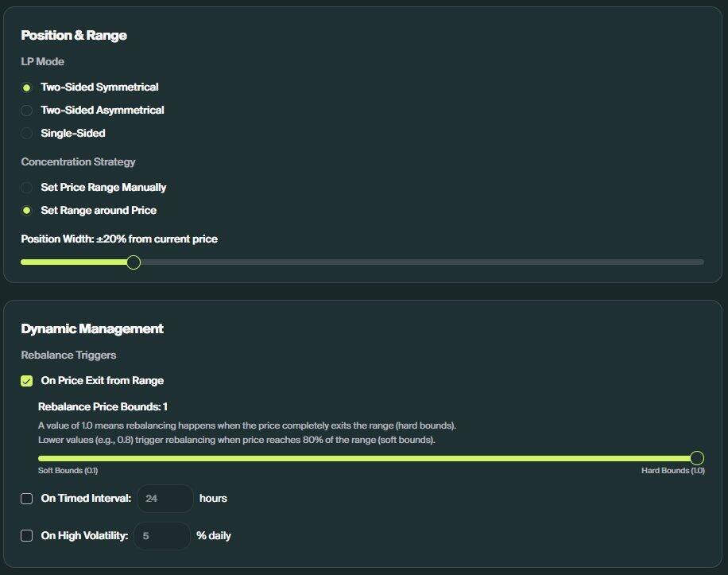Click the Rebalance Price Bounds value label
Image resolution: width=728 pixels, height=575 pixels.
[103, 407]
